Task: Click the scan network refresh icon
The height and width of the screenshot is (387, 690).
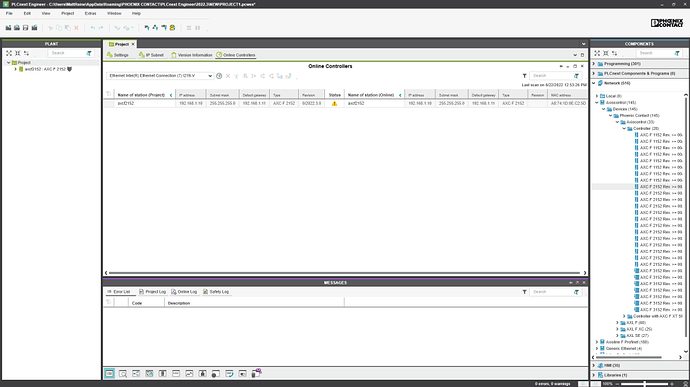Action: (219, 76)
